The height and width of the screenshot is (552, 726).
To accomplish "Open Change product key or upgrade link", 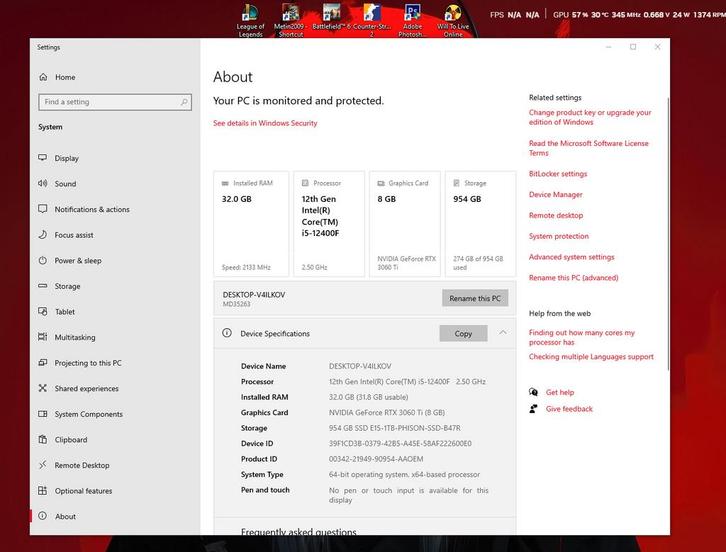I will click(590, 117).
